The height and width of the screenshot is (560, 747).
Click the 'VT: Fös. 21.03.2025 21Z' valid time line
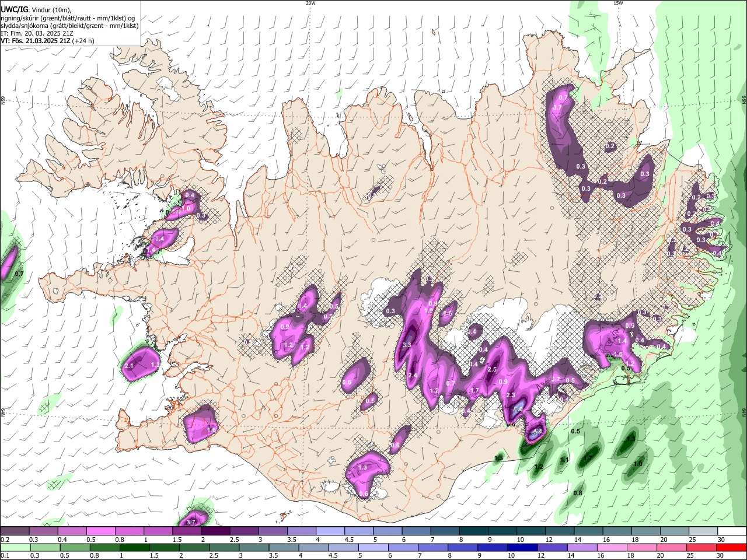(36, 41)
